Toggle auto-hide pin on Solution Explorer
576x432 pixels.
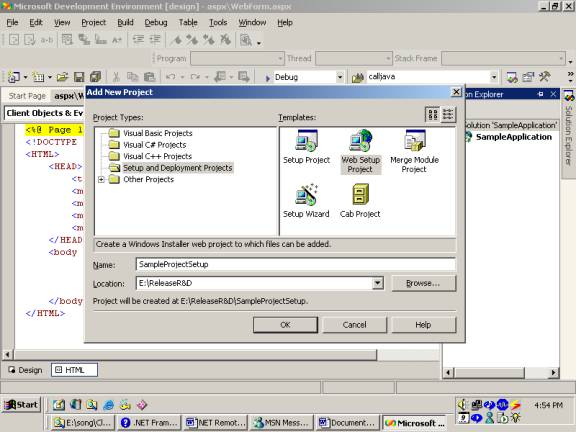(540, 94)
